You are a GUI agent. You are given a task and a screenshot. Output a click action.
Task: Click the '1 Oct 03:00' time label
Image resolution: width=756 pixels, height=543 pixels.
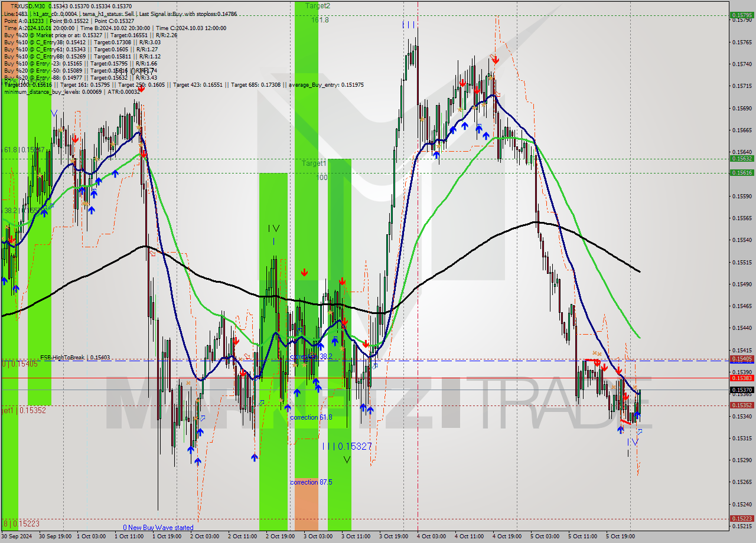93,537
